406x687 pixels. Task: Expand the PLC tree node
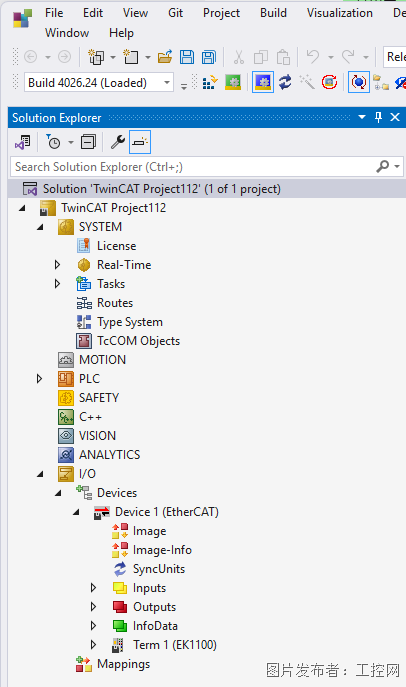pyautogui.click(x=39, y=379)
